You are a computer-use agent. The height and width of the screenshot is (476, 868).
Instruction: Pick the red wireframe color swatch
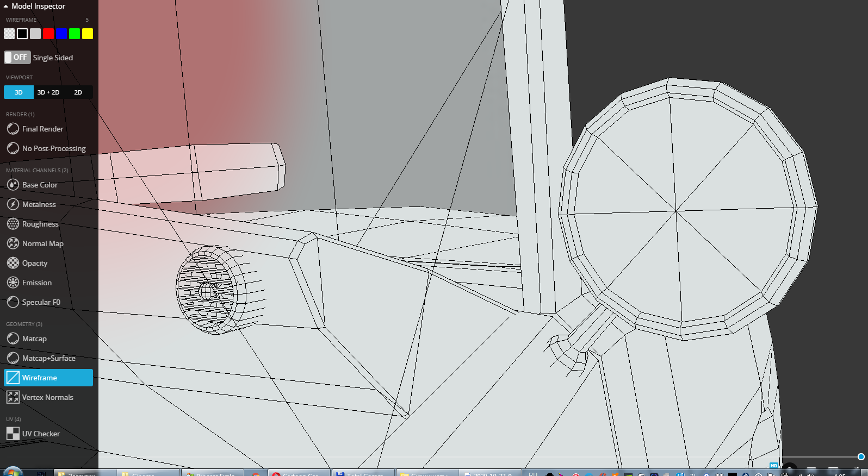tap(48, 34)
